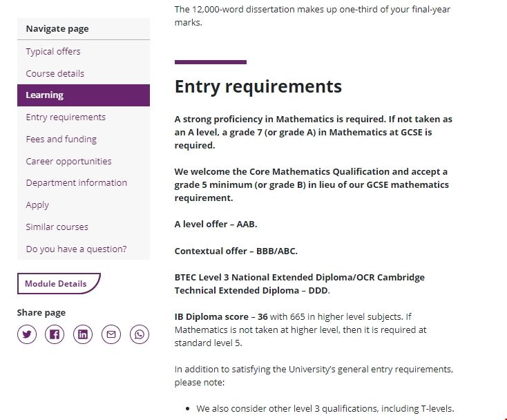Screen dimensions: 507x420
Task: Jump to Course details section
Action: pos(55,73)
